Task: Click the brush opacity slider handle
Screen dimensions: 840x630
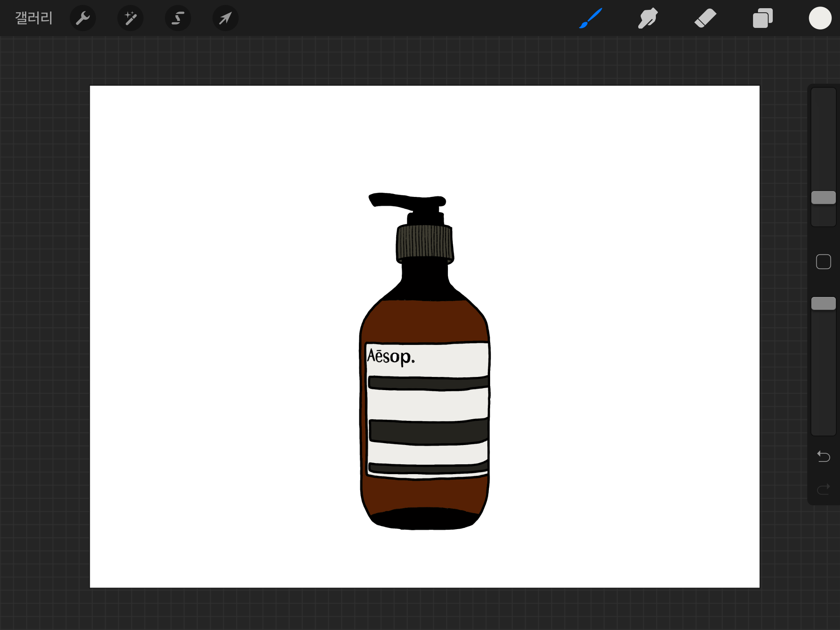Action: tap(823, 304)
